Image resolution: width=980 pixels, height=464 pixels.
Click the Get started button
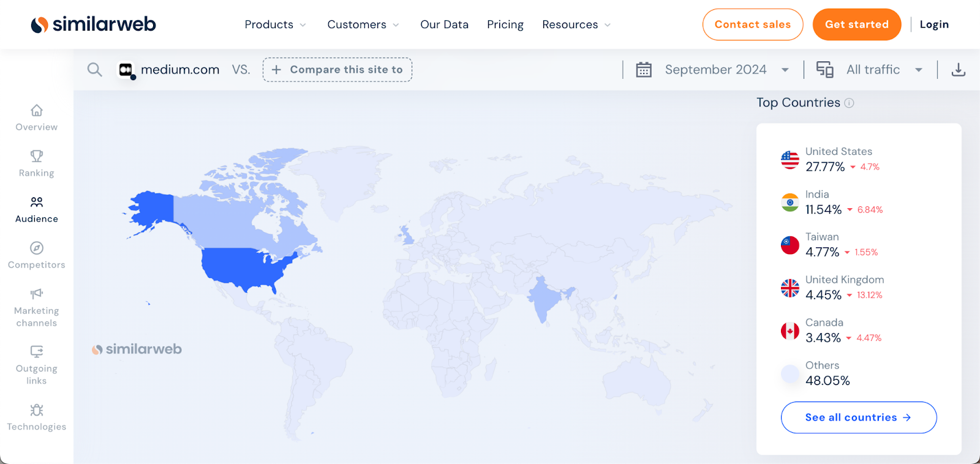(857, 24)
